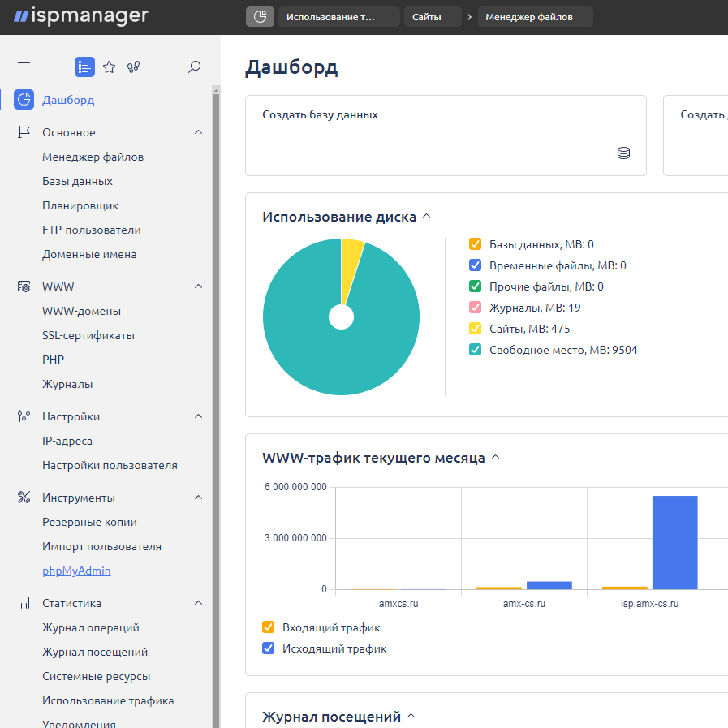Screen dimensions: 728x728
Task: Click the sidebar vertical scrollbar
Action: (216, 408)
